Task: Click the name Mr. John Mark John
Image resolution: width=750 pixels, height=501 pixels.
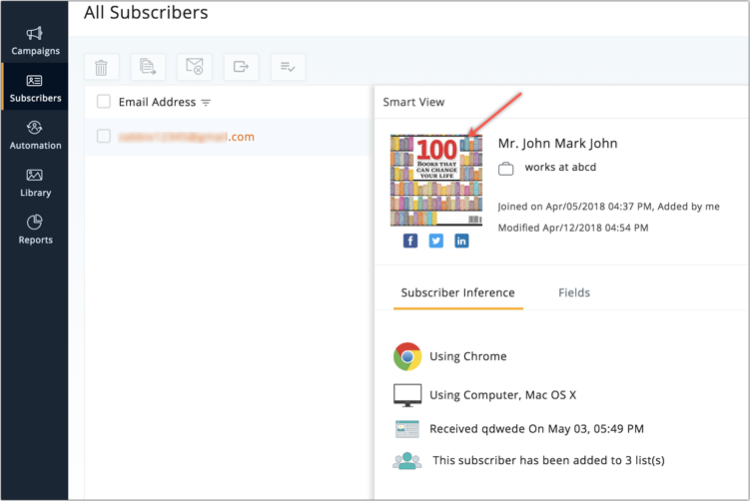Action: click(x=557, y=144)
